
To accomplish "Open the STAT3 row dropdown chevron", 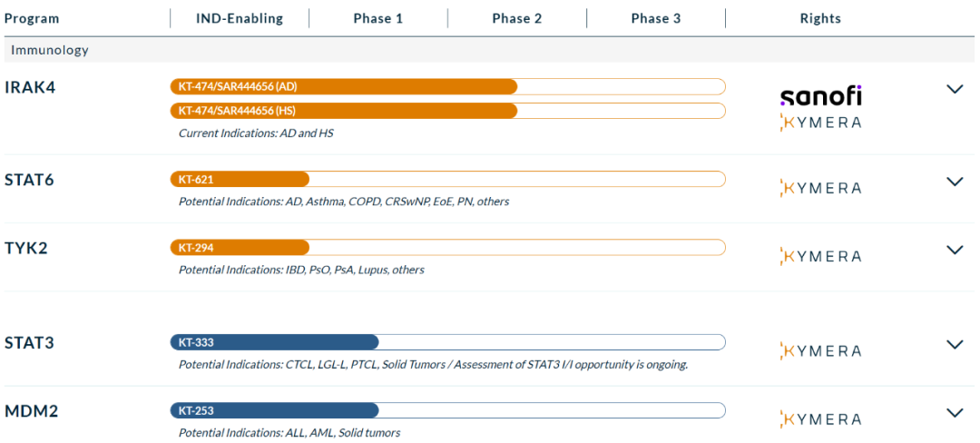I will pyautogui.click(x=954, y=344).
